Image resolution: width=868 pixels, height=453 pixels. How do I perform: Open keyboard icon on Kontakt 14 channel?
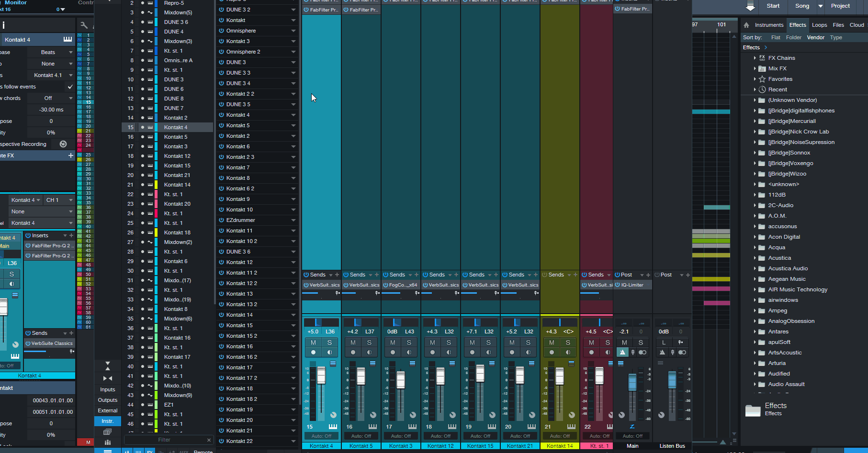(571, 427)
